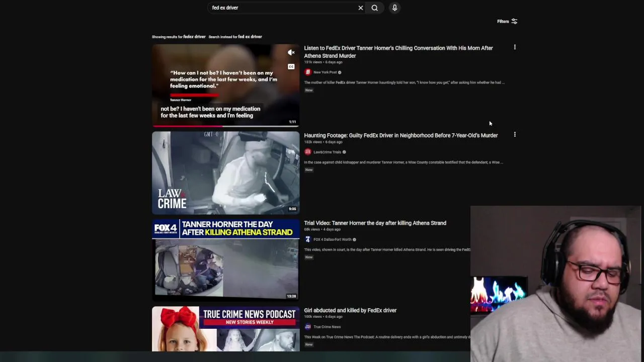Open title 'Girl abducted and killed by FedEx driver'
The width and height of the screenshot is (644, 362).
pyautogui.click(x=350, y=310)
